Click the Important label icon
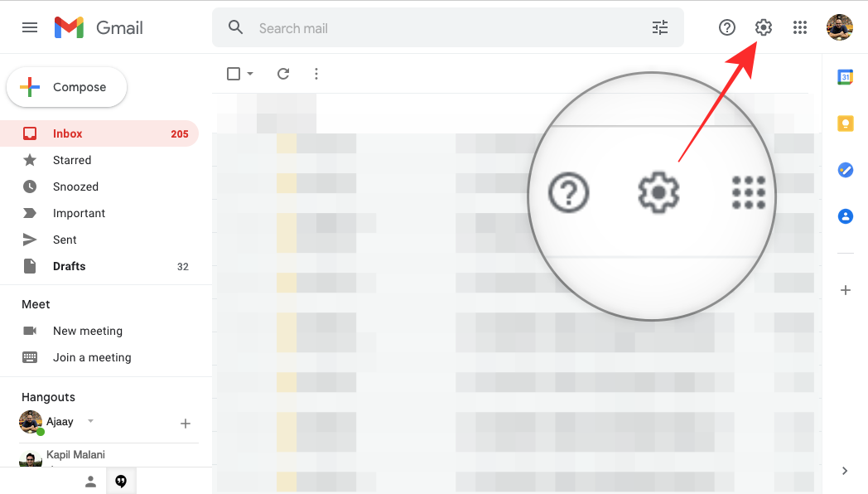The image size is (868, 494). tap(30, 213)
